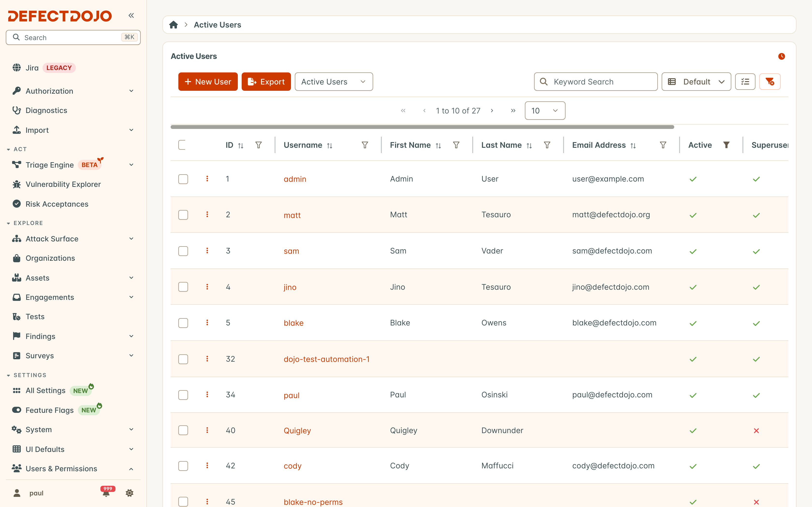Screen dimensions: 812x507
Task: Go to Feature Flags settings item
Action: 50,410
